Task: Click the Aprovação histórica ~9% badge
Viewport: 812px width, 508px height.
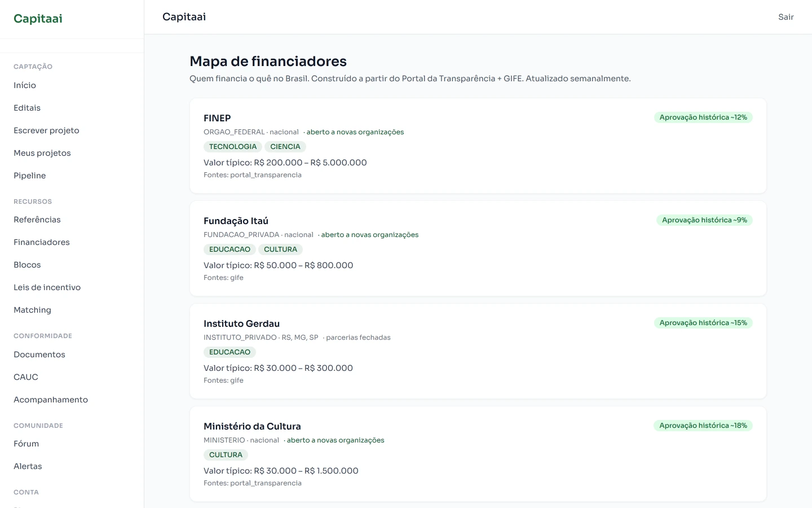Action: [704, 220]
